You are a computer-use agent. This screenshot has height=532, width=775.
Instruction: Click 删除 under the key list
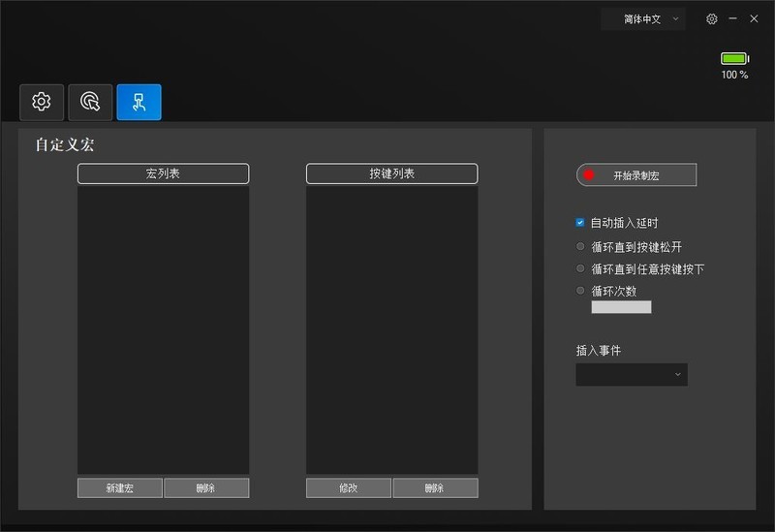[x=435, y=488]
